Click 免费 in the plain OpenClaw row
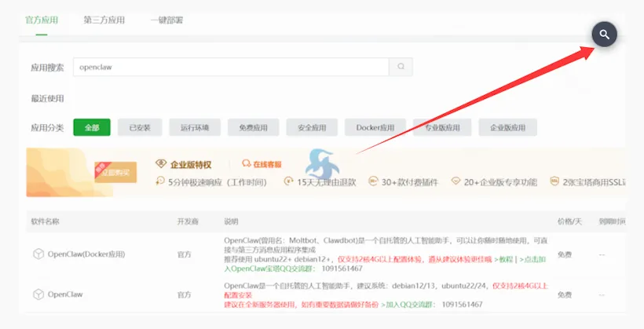This screenshot has height=329, width=644. pos(565,295)
